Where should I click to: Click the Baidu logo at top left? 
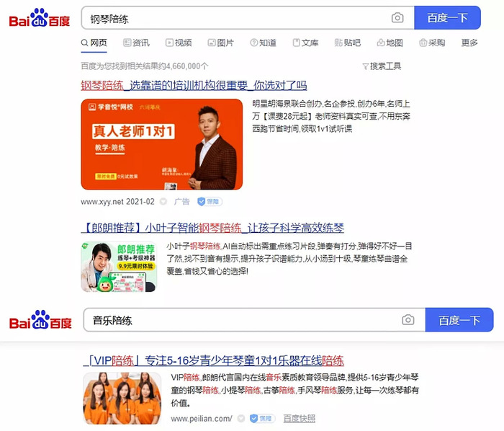(40, 18)
